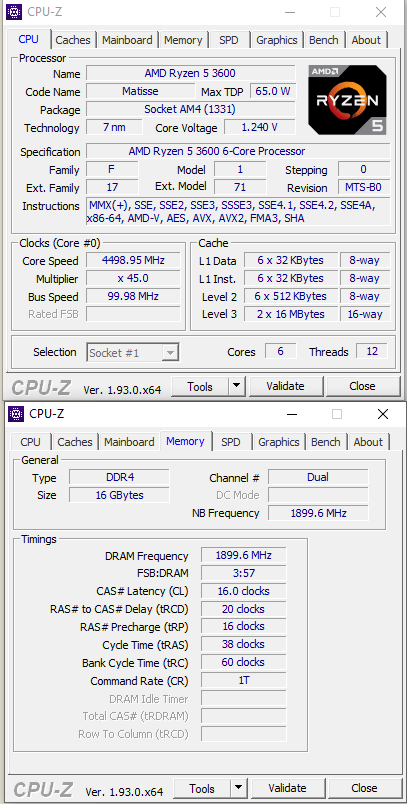Click Bank Cycle Time value 60 clocks

[x=243, y=662]
